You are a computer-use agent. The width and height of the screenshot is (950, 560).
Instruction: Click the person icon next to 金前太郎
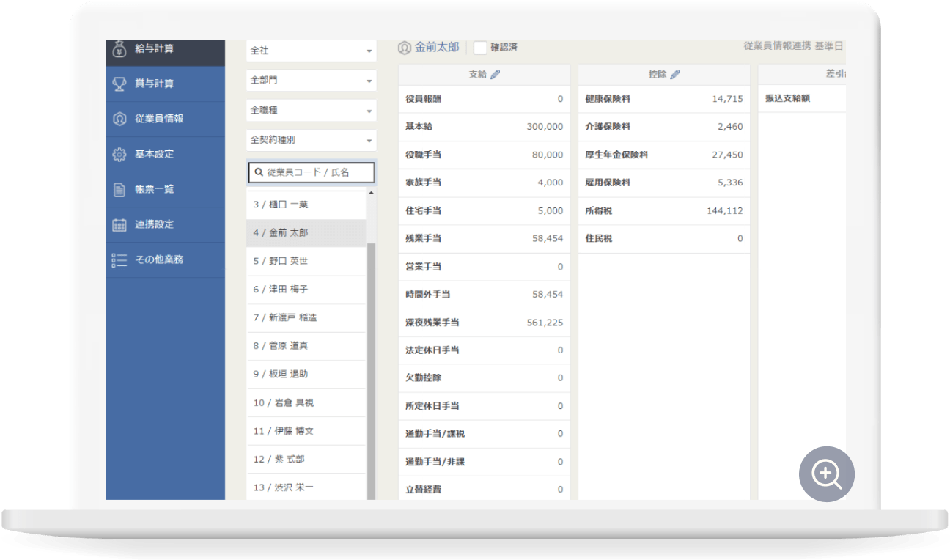[405, 48]
